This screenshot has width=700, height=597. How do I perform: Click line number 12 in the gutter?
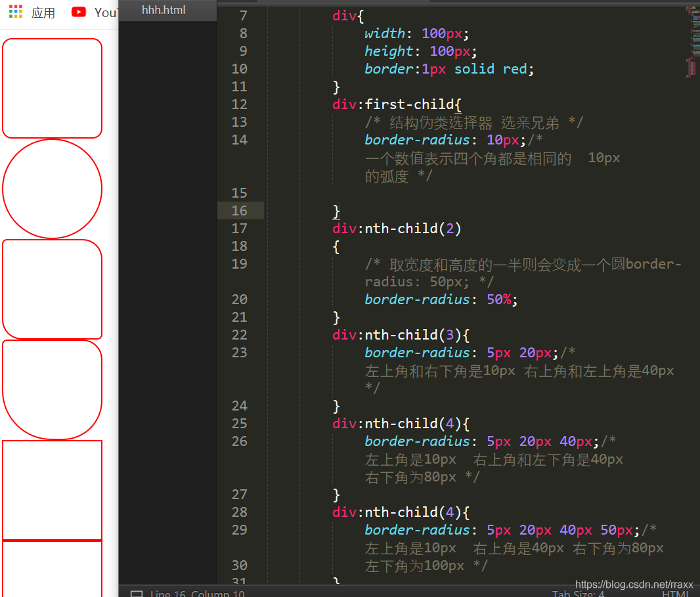click(239, 104)
